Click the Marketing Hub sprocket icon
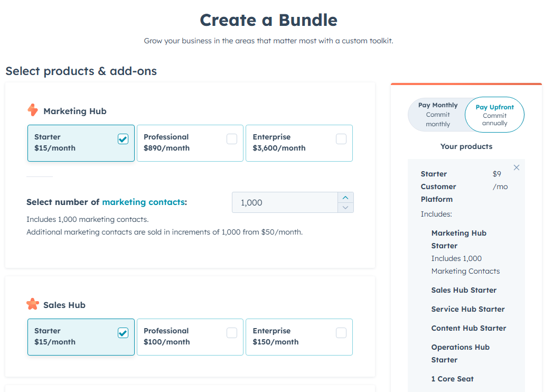 point(33,110)
